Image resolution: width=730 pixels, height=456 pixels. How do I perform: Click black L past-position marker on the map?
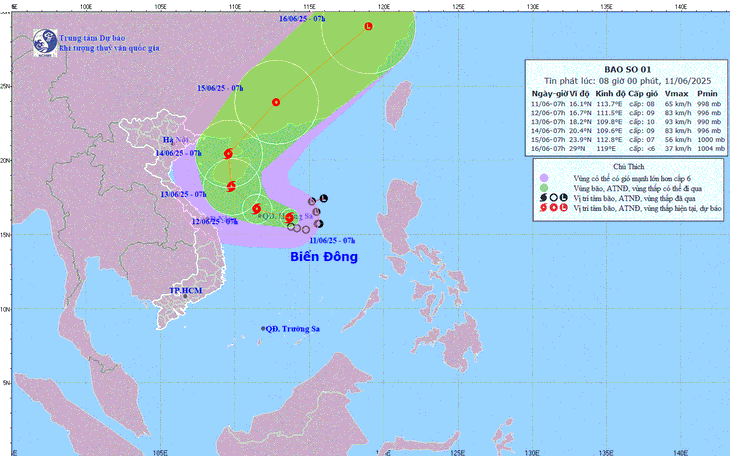click(324, 198)
